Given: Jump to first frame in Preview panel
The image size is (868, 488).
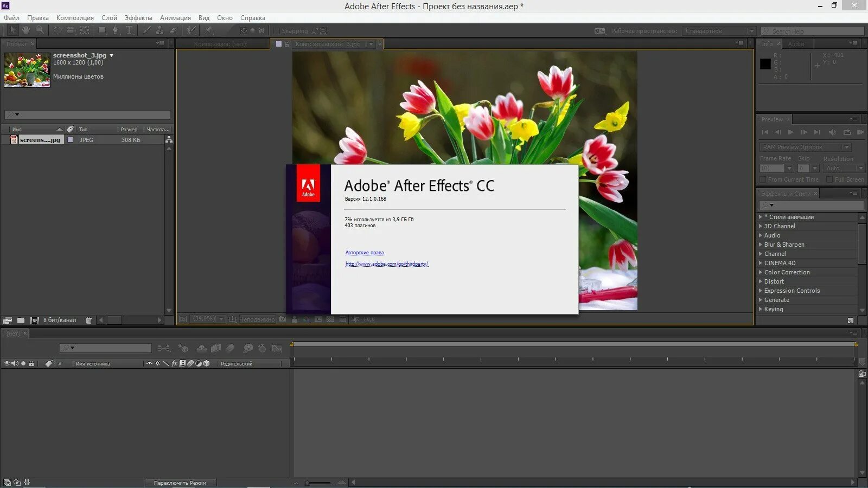Looking at the screenshot, I should (765, 132).
